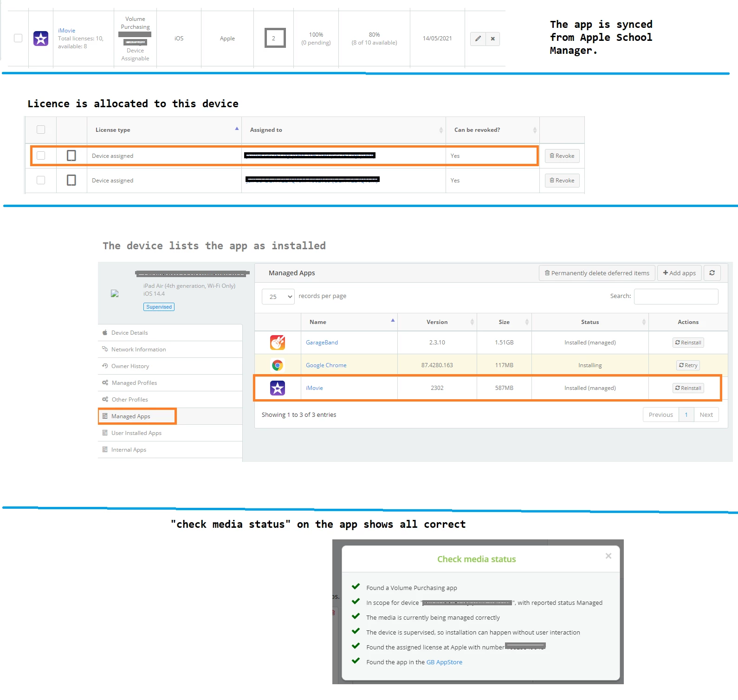738x700 pixels.
Task: Click 14/05/2021 date cell
Action: click(437, 39)
